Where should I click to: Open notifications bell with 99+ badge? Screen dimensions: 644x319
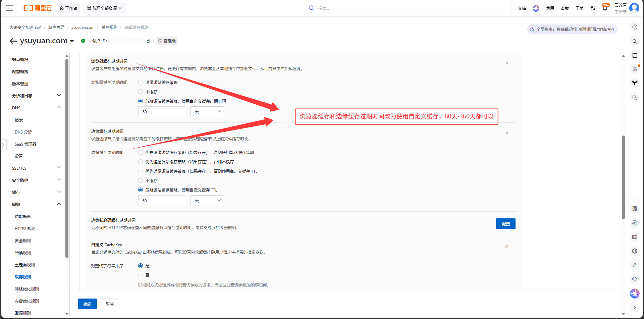(x=605, y=7)
